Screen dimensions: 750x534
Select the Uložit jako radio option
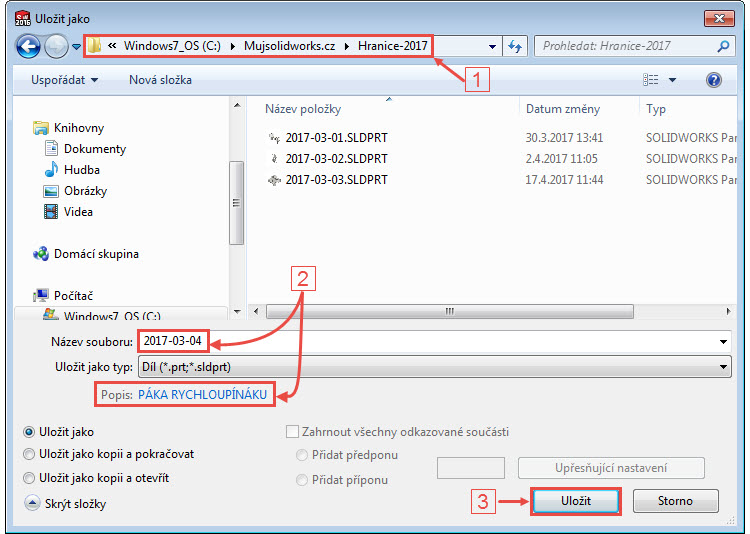[x=30, y=432]
